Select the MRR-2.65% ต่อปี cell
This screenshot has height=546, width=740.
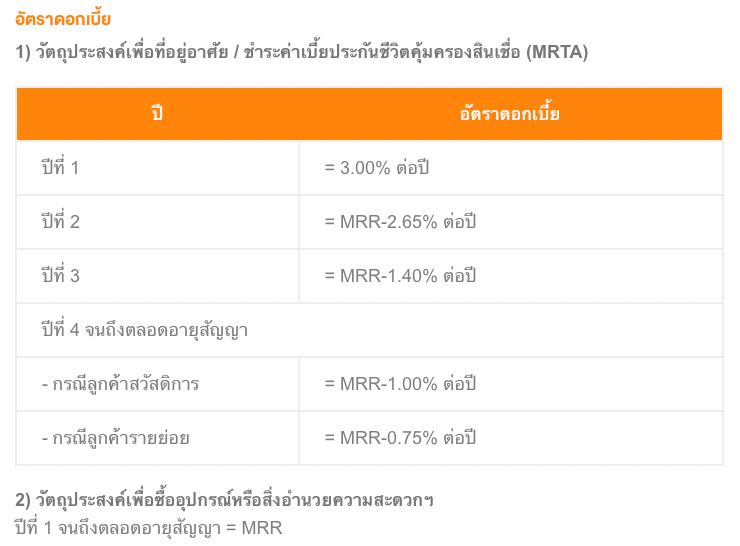(x=400, y=221)
